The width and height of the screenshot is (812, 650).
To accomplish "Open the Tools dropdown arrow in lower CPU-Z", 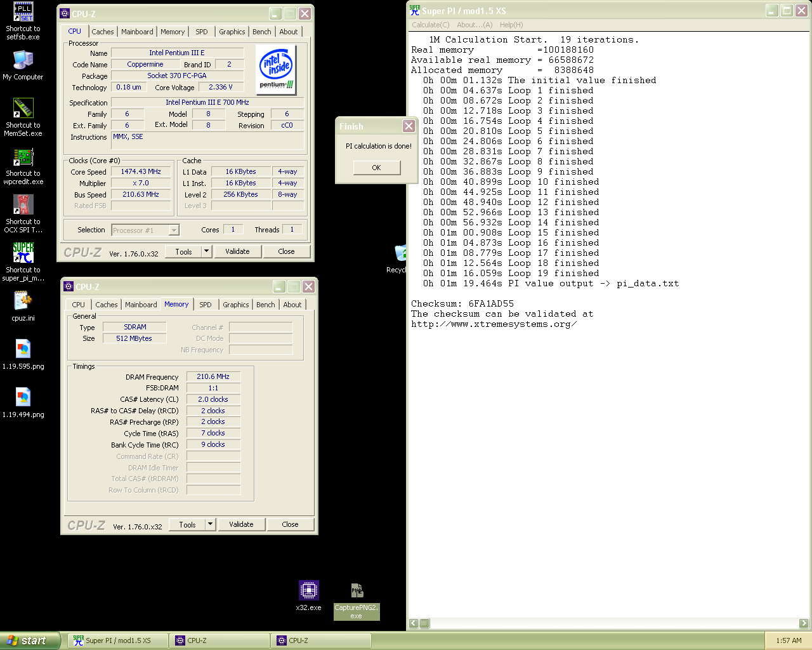I will 210,524.
